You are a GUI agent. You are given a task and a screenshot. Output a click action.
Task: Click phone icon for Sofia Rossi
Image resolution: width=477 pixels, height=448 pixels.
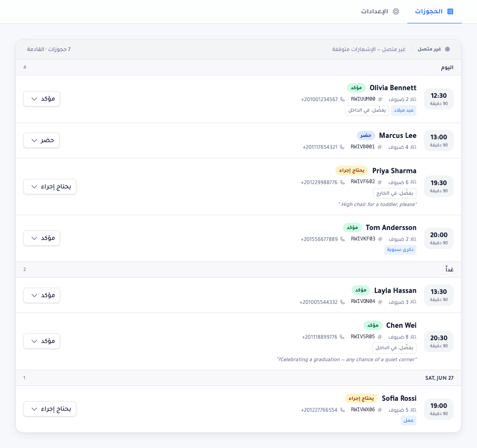coord(342,410)
